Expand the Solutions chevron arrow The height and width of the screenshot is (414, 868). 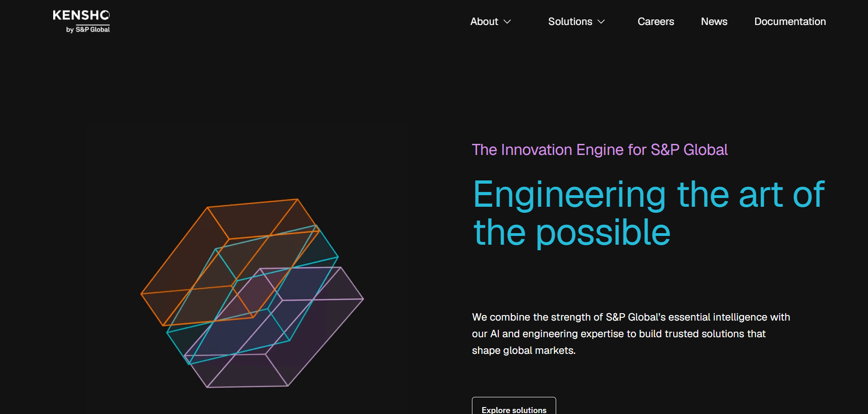click(601, 22)
